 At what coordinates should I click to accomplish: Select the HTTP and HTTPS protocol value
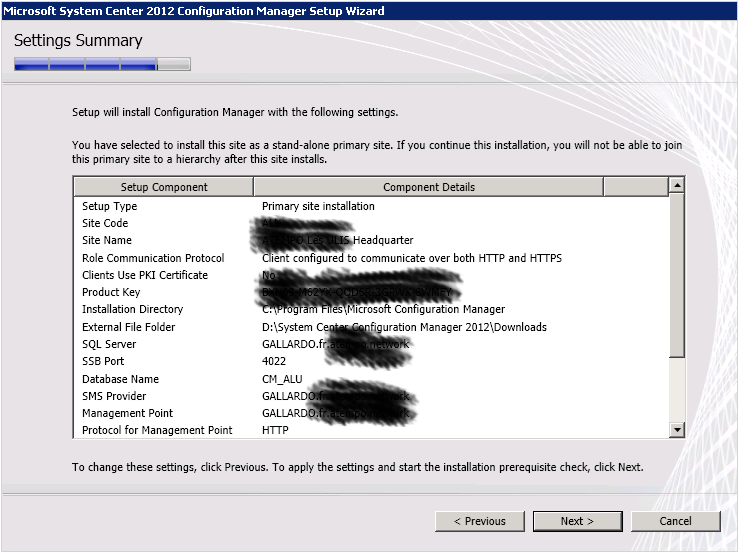pos(412,258)
